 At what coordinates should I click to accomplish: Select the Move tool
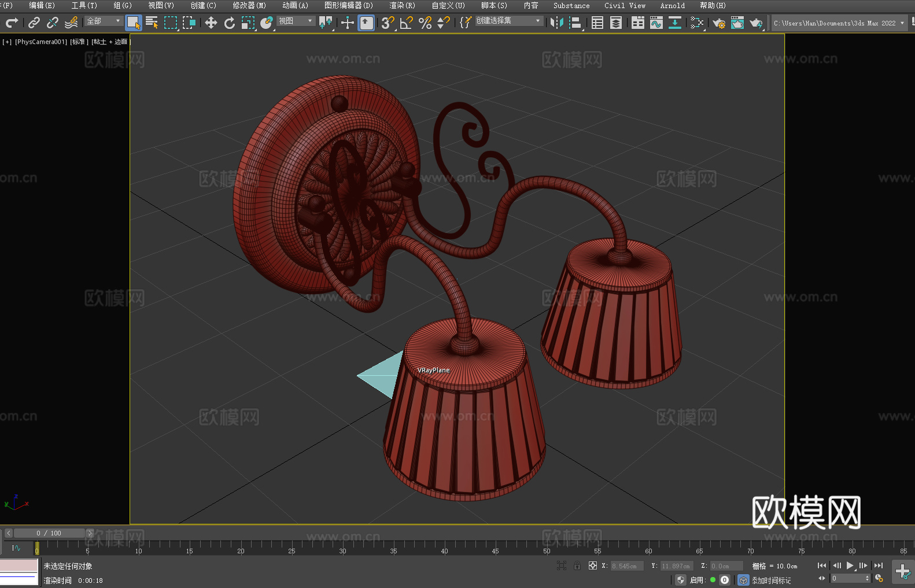click(x=211, y=23)
